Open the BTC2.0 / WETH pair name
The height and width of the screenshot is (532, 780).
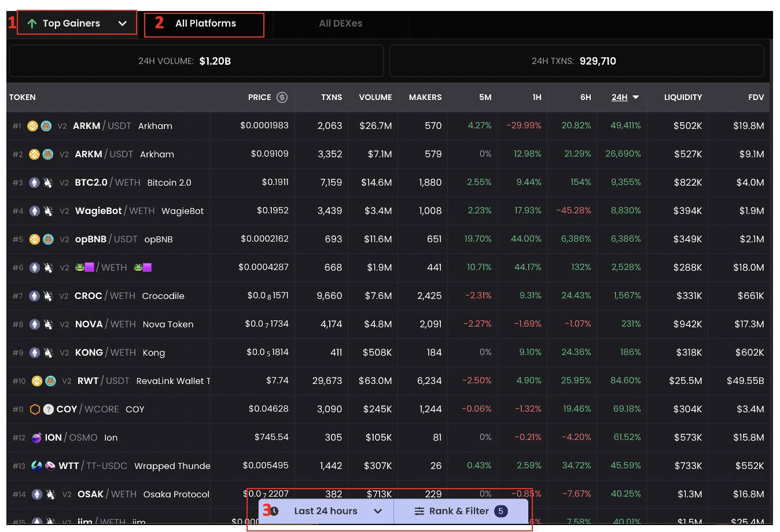click(x=108, y=183)
